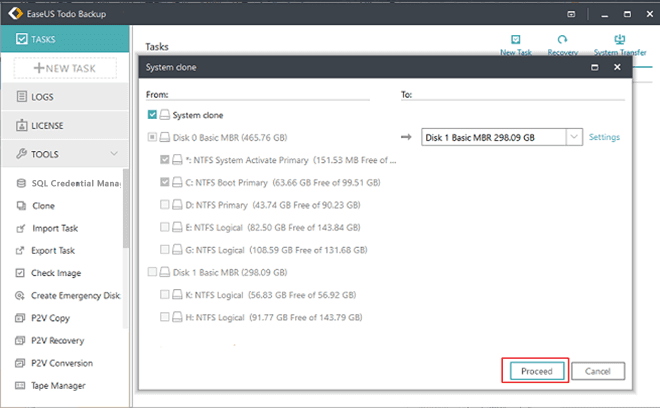The width and height of the screenshot is (660, 408).
Task: Click the P2V Recovery icon
Action: (x=20, y=340)
